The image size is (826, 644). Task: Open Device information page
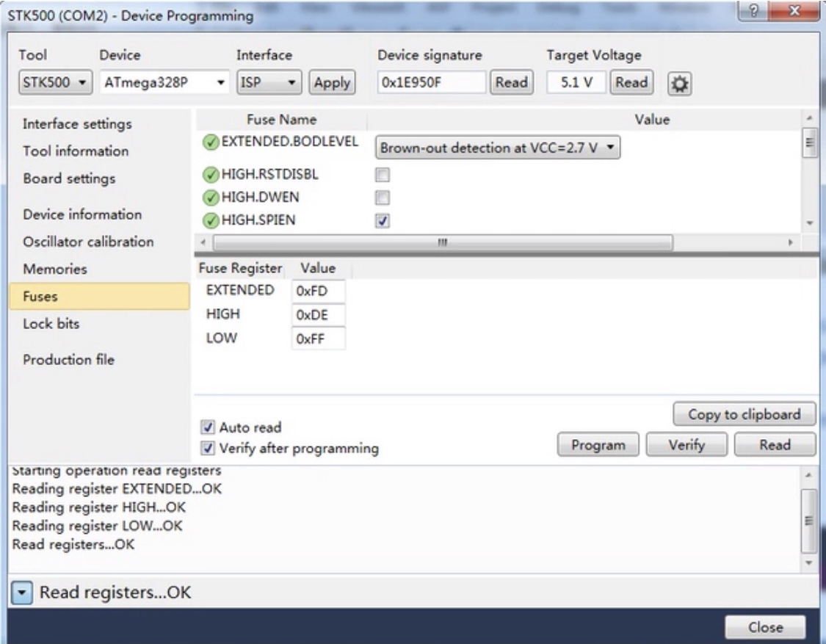82,214
